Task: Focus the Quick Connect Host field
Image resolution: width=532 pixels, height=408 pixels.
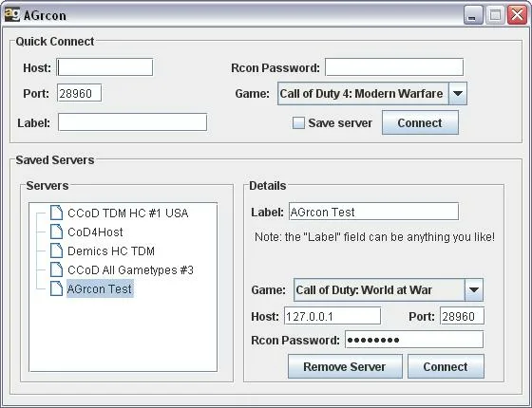Action: point(104,67)
